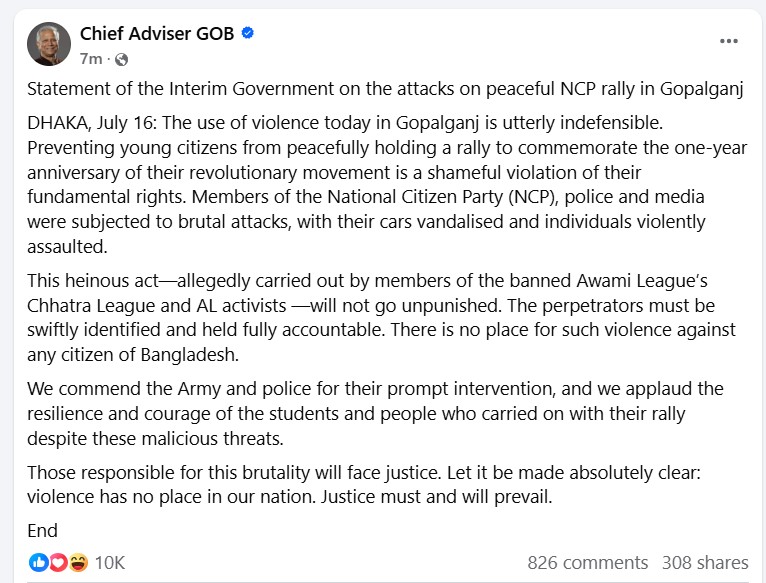Click the statement headline about Gopalganj rally
The image size is (766, 583).
click(385, 89)
